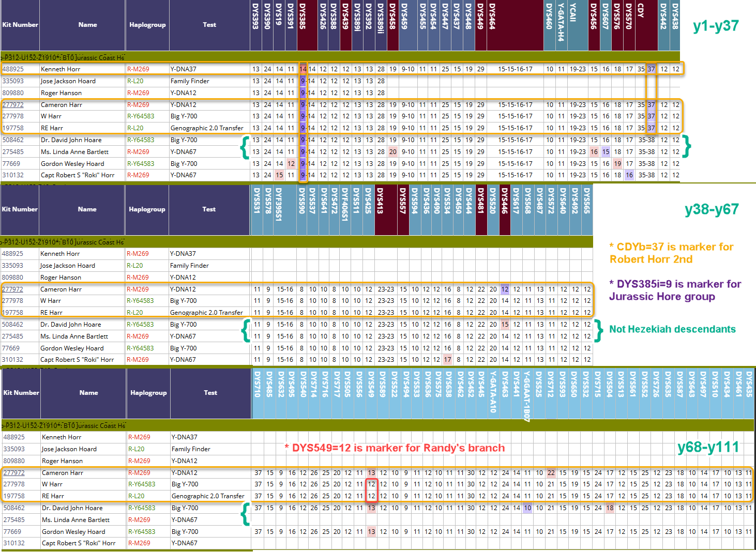Click the 'Not Hezekiah descendants' annotation text
Image resolution: width=756 pixels, height=552 pixels.
(x=672, y=329)
